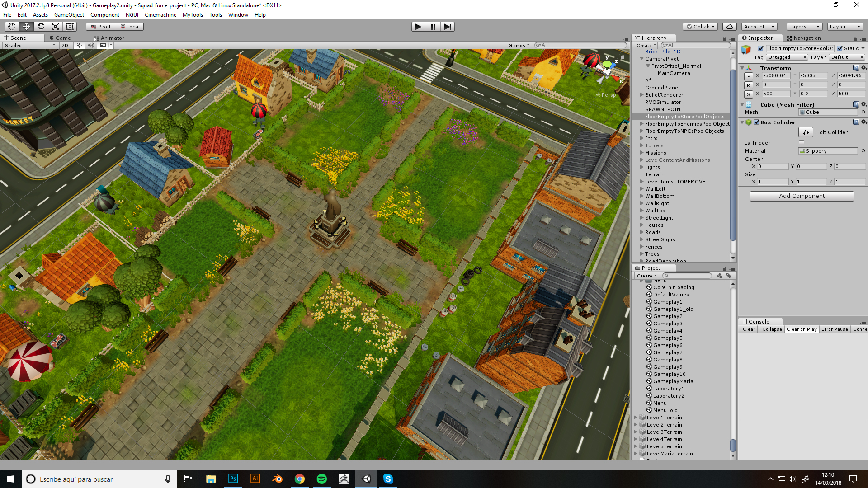The height and width of the screenshot is (488, 868).
Task: Open the GameObject menu
Action: (x=69, y=15)
